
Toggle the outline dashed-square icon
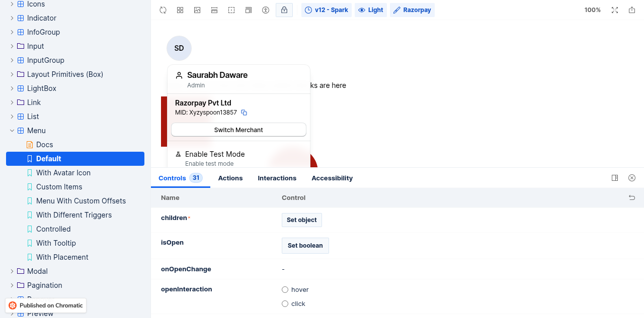[x=231, y=10]
